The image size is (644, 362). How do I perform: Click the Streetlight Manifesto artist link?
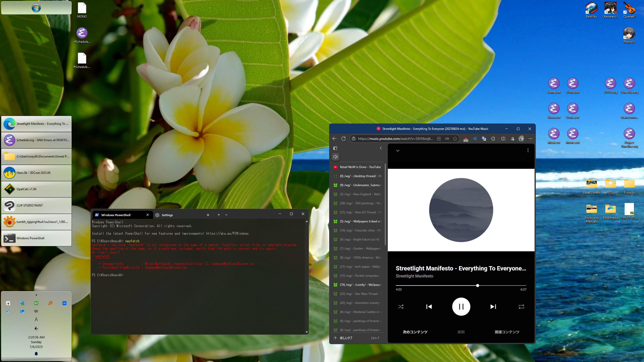[x=414, y=276]
